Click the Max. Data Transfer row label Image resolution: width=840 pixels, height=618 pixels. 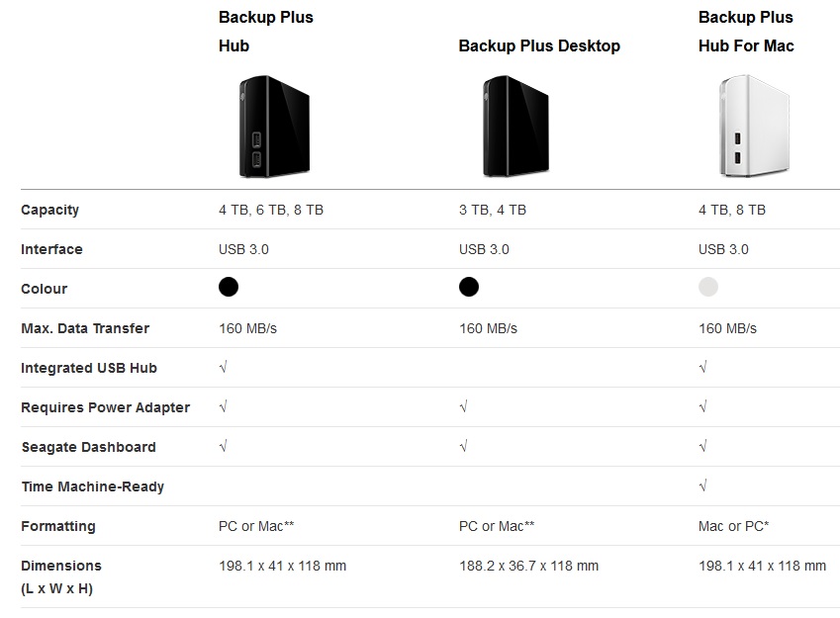click(85, 328)
